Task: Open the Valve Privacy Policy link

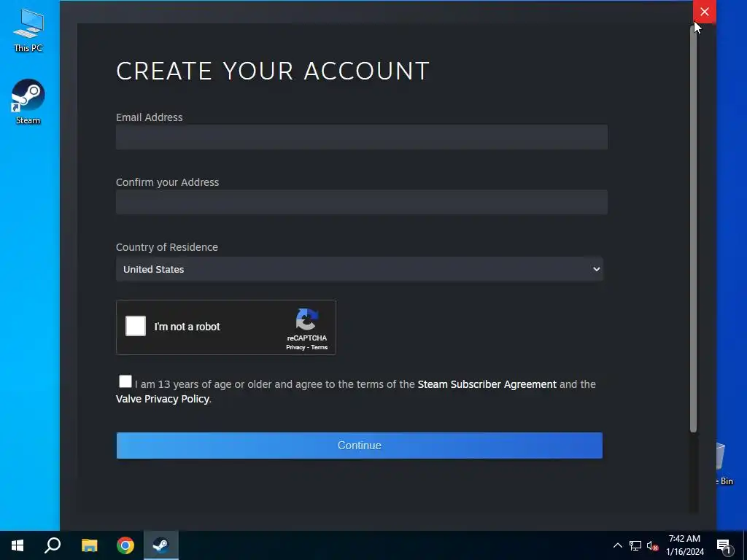Action: click(x=163, y=399)
